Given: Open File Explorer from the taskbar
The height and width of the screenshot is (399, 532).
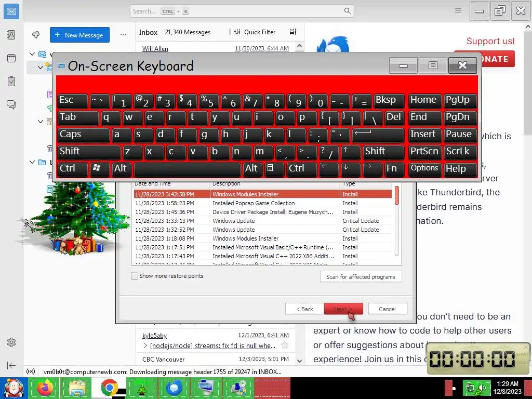Looking at the screenshot, I should [x=77, y=388].
